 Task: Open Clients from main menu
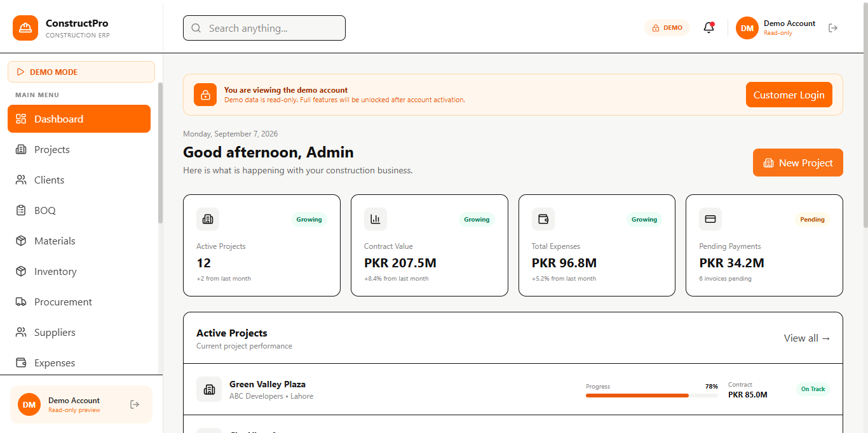click(x=79, y=180)
